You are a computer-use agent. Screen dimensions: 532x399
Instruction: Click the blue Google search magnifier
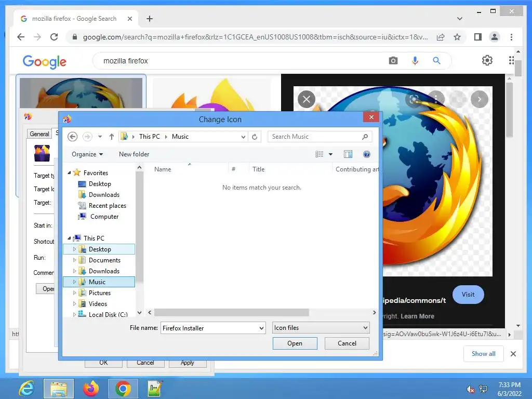[436, 61]
